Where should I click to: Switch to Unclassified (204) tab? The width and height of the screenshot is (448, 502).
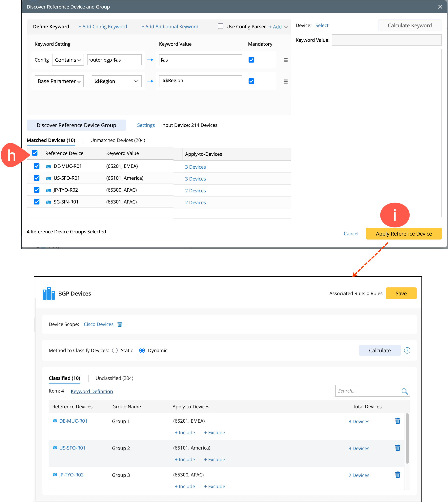tap(114, 378)
